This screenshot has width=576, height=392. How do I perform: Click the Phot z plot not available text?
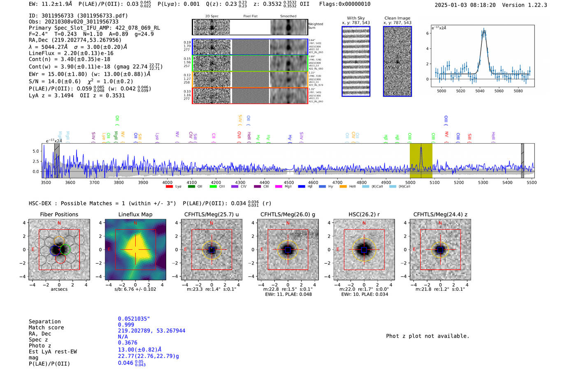(427, 336)
